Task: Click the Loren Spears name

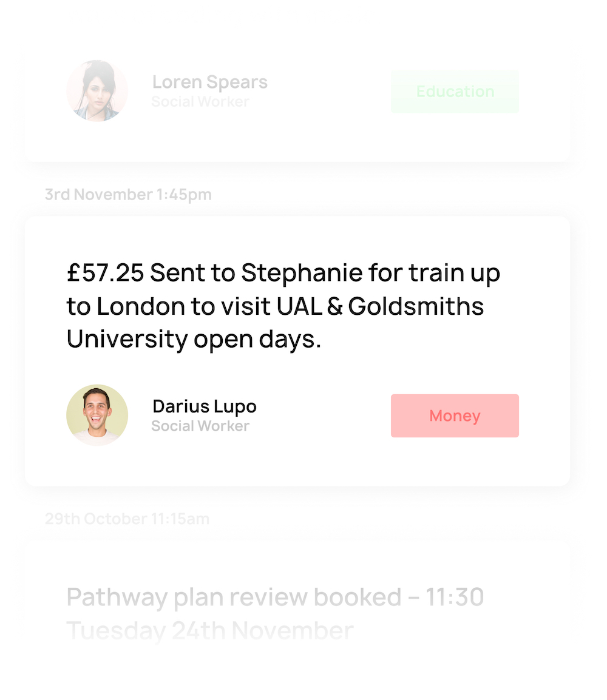Action: tap(209, 82)
